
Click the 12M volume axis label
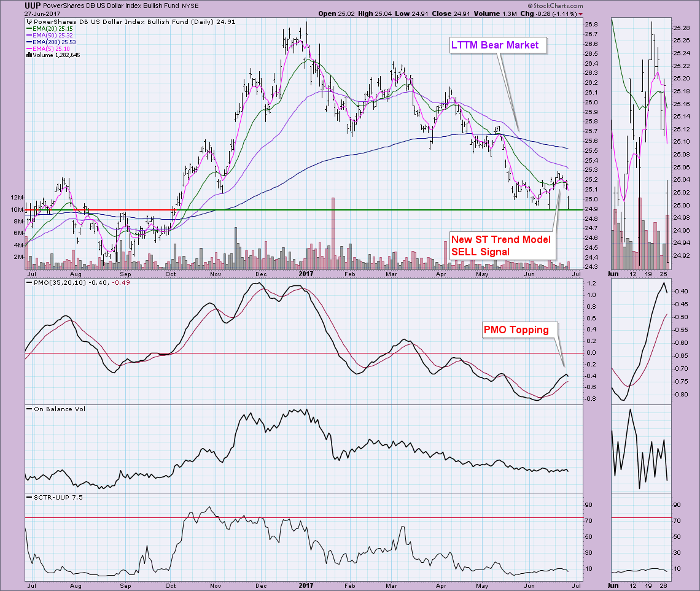17,198
